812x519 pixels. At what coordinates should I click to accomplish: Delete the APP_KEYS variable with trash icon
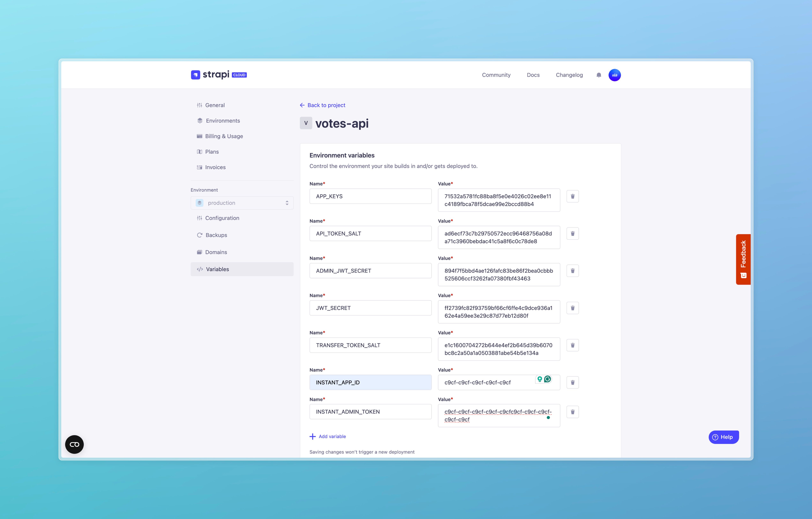coord(572,196)
